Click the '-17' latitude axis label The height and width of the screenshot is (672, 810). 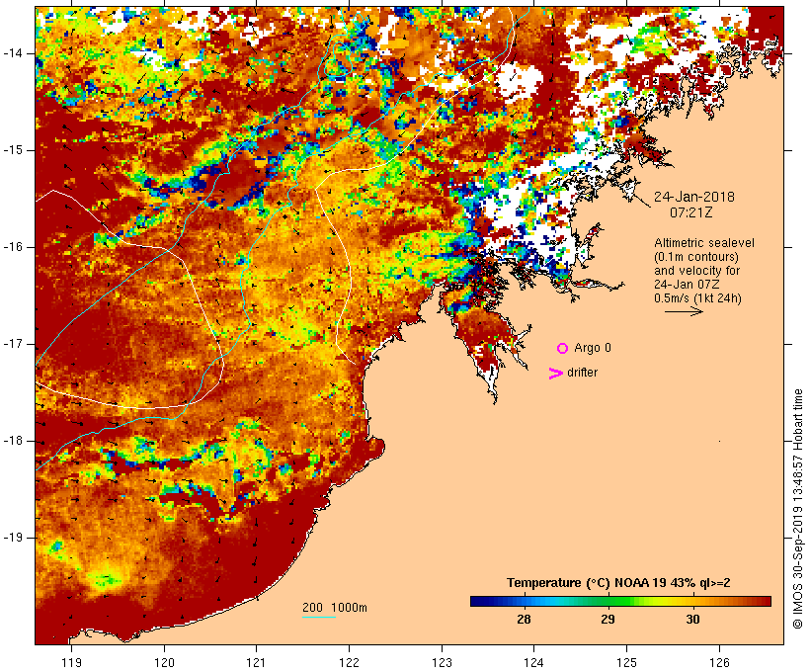coord(12,344)
